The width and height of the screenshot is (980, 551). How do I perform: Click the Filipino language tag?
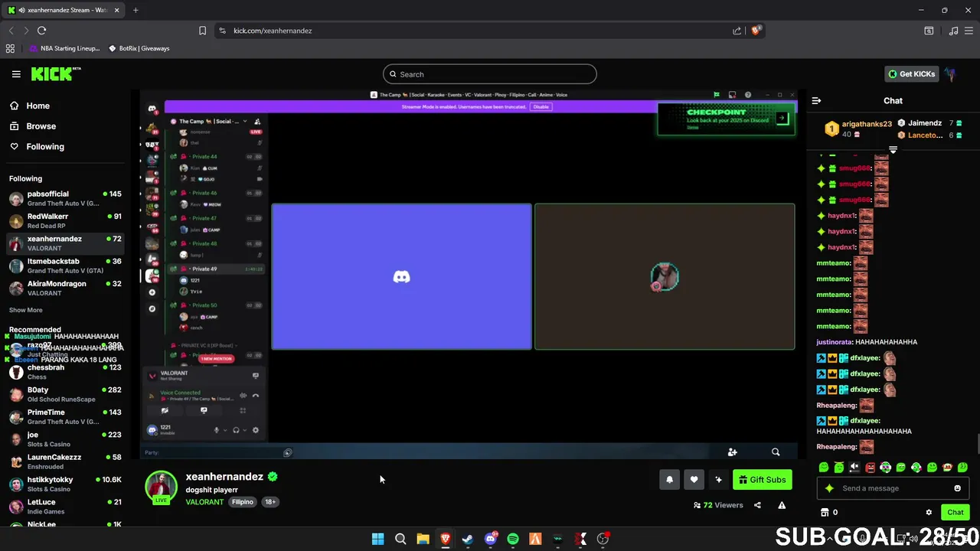[x=243, y=502]
